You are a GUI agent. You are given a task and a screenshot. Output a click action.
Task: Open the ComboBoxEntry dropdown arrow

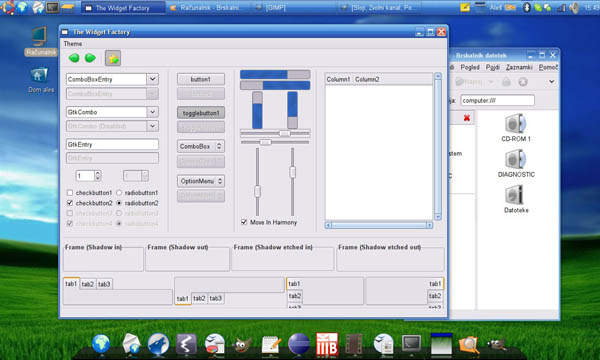[x=153, y=79]
